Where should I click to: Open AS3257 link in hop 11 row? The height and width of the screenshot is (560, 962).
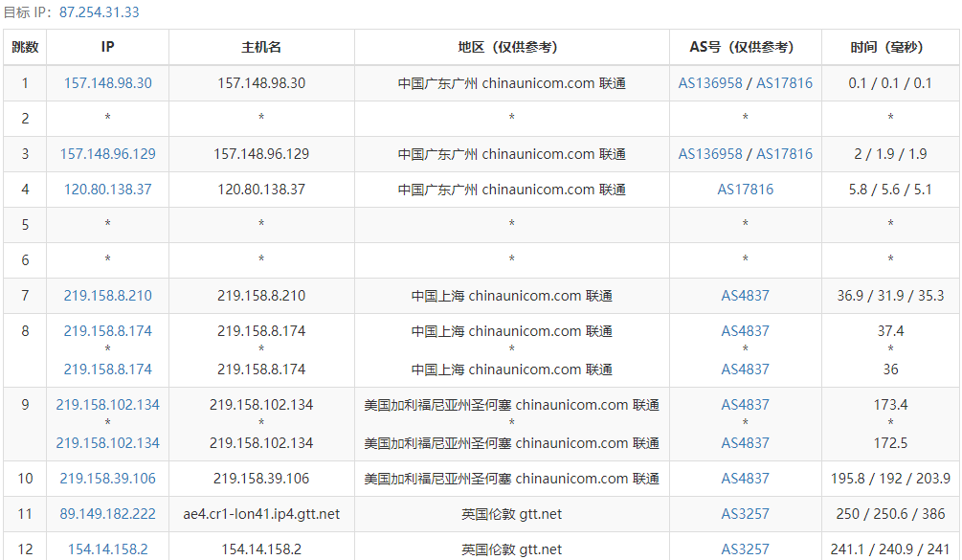(x=745, y=514)
